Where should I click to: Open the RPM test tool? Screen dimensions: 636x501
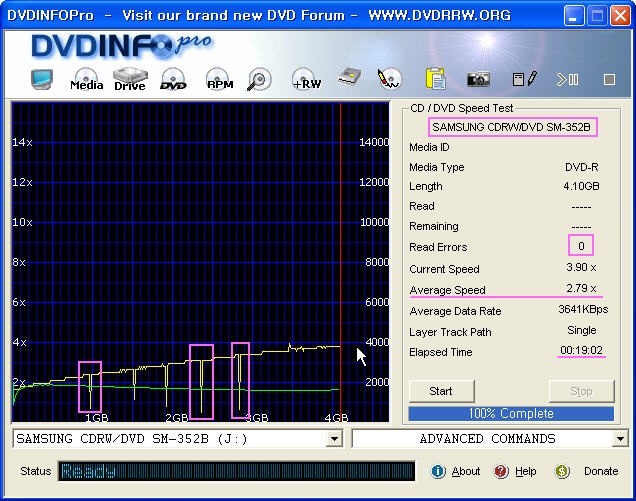(x=219, y=79)
